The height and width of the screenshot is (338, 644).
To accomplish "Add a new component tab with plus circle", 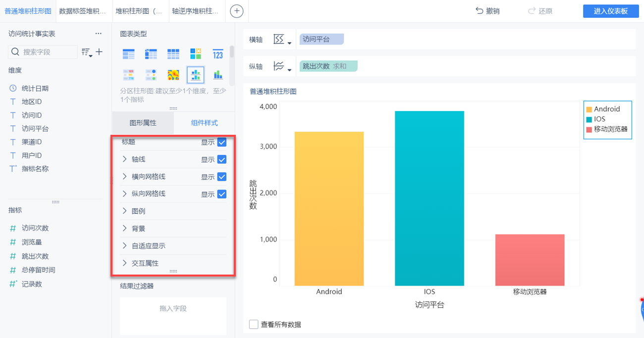I will click(x=237, y=11).
